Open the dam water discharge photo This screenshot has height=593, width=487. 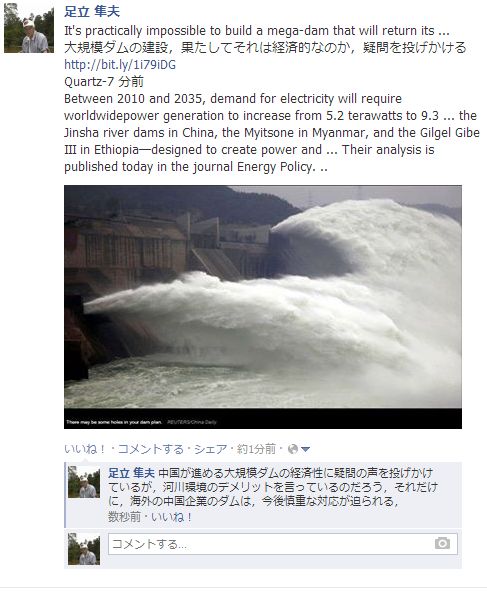263,296
